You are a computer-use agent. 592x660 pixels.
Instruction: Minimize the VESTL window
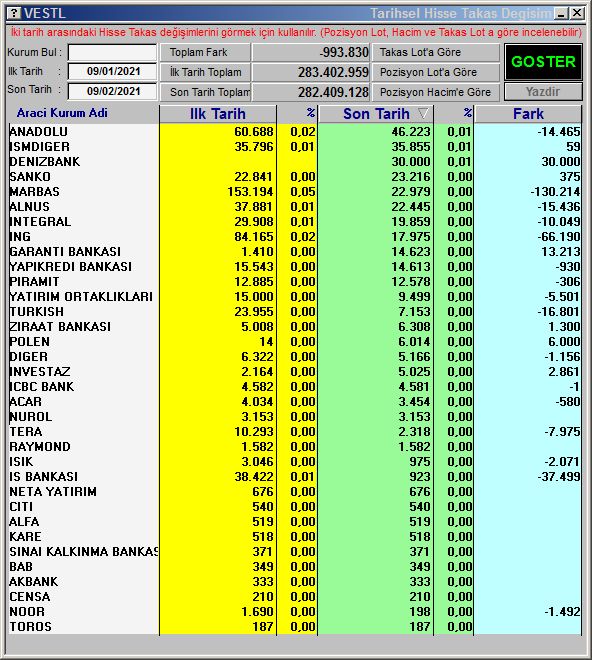coord(561,13)
